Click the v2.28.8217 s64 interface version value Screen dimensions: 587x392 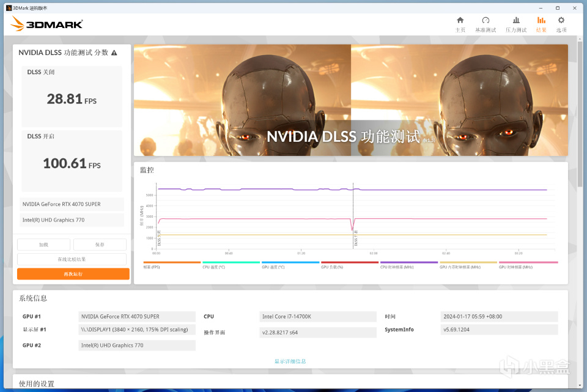pyautogui.click(x=318, y=333)
